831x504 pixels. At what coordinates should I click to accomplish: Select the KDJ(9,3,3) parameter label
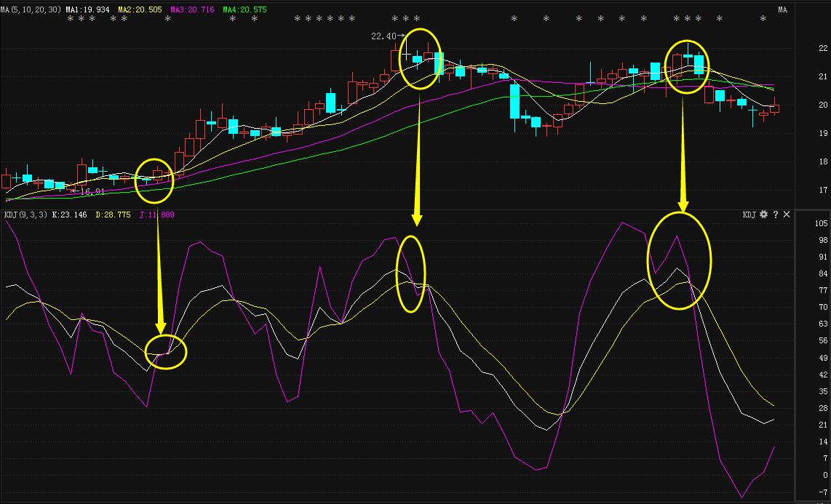coord(25,215)
